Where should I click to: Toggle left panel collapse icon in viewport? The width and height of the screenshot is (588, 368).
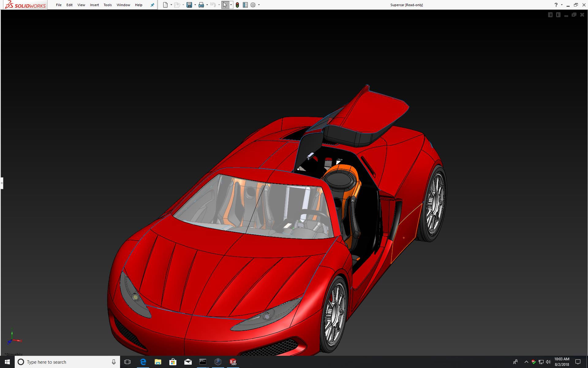pos(550,15)
